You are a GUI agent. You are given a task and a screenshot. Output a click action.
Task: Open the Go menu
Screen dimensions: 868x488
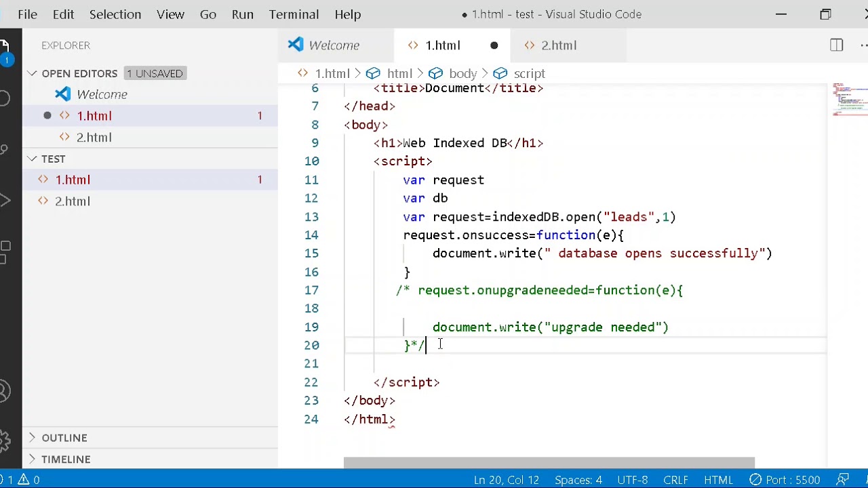click(208, 14)
